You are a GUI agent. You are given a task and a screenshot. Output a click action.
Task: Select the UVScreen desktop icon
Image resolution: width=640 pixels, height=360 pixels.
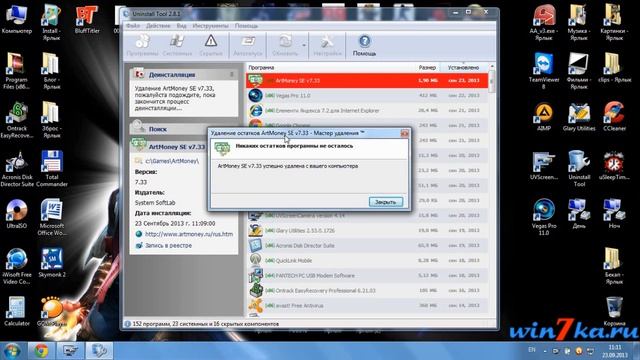[x=544, y=165]
